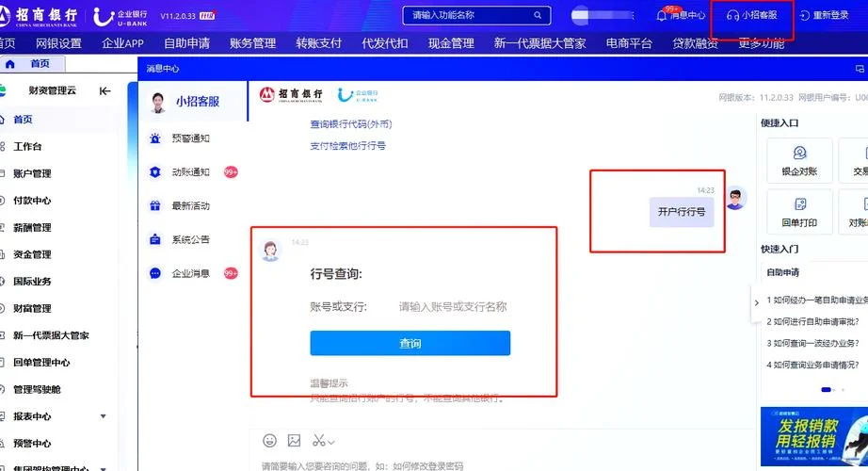Click the agent avatar above 行号查询 card
The height and width of the screenshot is (471, 868).
pos(271,251)
